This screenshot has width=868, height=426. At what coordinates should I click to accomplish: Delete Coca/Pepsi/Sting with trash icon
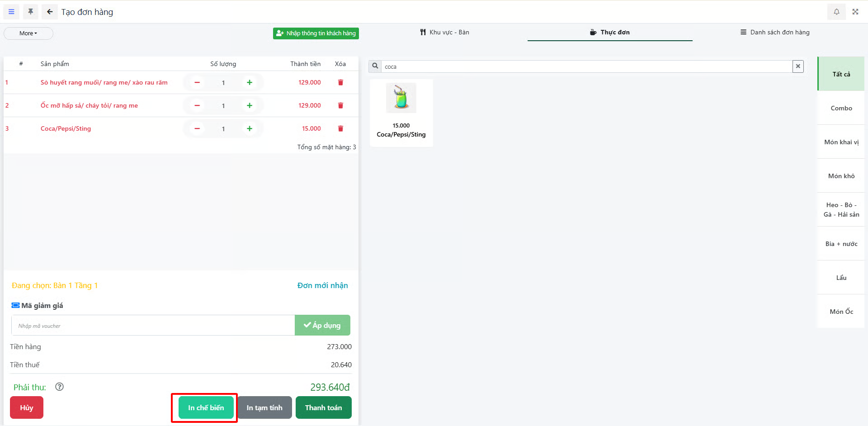340,128
